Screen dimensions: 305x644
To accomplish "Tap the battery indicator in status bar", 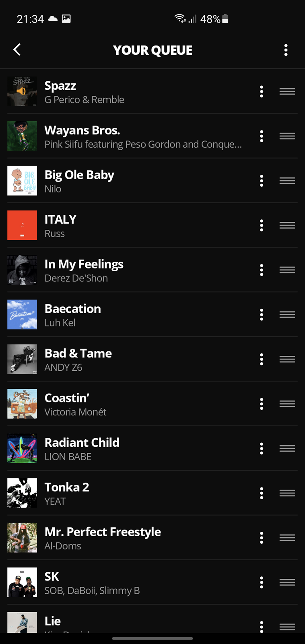I will (225, 19).
